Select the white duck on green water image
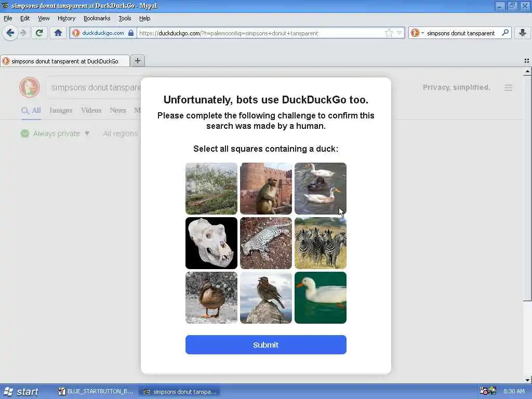This screenshot has width=532, height=399. pos(320,298)
